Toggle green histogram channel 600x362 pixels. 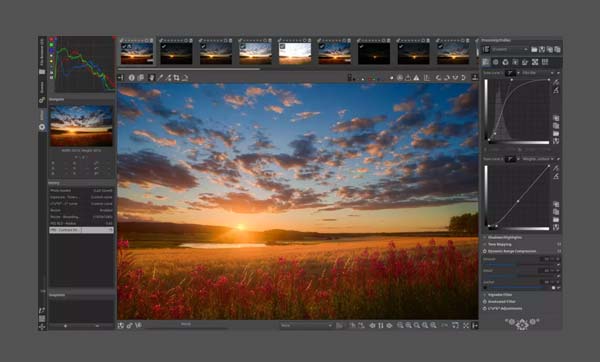click(51, 45)
